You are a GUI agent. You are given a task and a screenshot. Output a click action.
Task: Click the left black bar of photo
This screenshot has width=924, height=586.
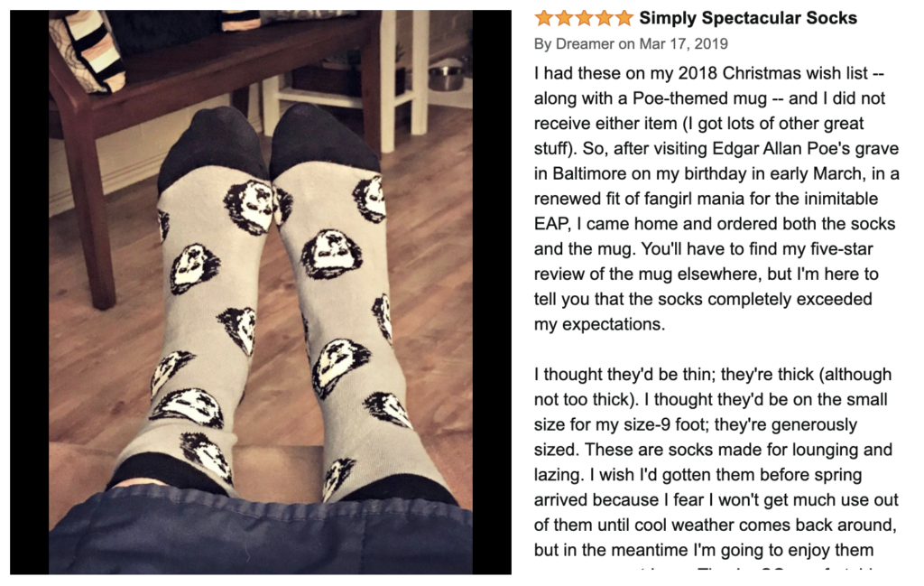(x=30, y=292)
